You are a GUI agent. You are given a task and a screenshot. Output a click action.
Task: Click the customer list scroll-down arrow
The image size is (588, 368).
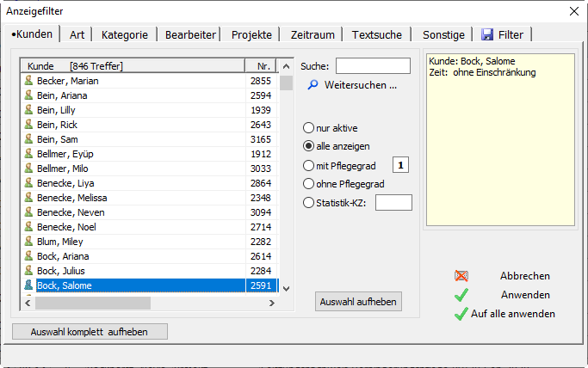pyautogui.click(x=286, y=289)
